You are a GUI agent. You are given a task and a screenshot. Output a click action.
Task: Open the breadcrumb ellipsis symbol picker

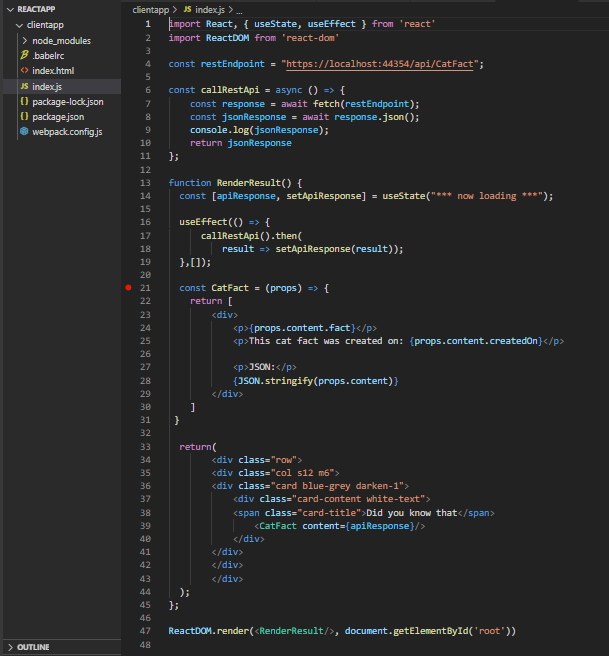[x=239, y=9]
